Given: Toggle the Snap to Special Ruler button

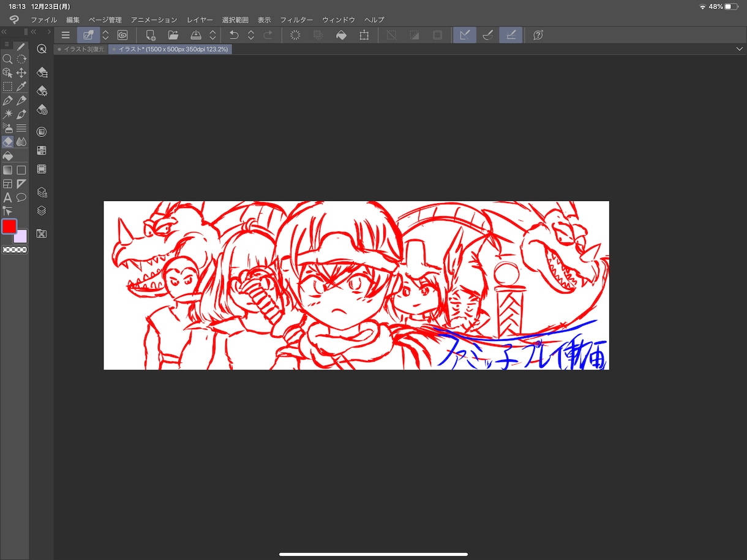Looking at the screenshot, I should pyautogui.click(x=488, y=35).
